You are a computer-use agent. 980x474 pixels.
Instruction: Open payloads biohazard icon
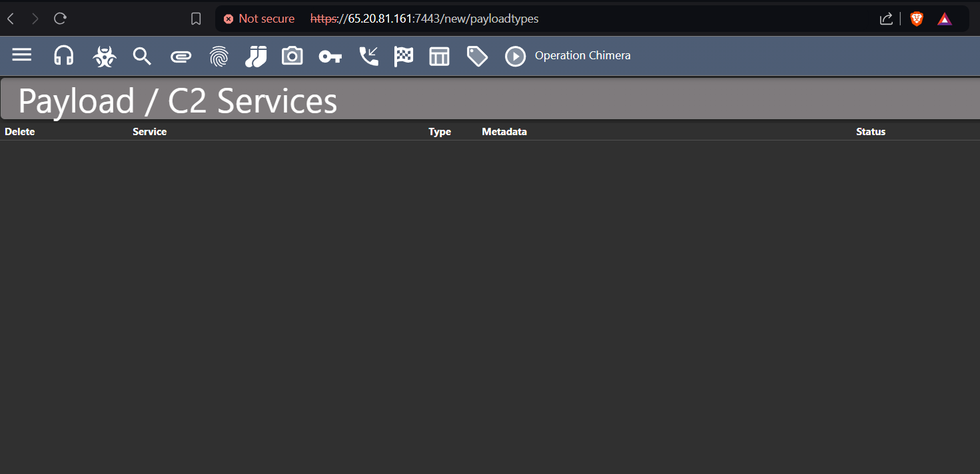pos(104,57)
